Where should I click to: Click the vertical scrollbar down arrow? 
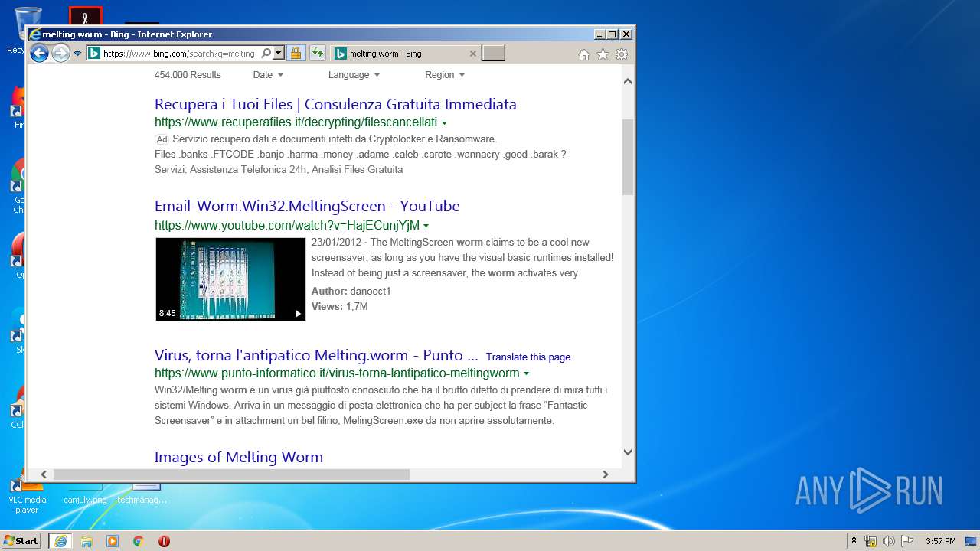[x=628, y=452]
